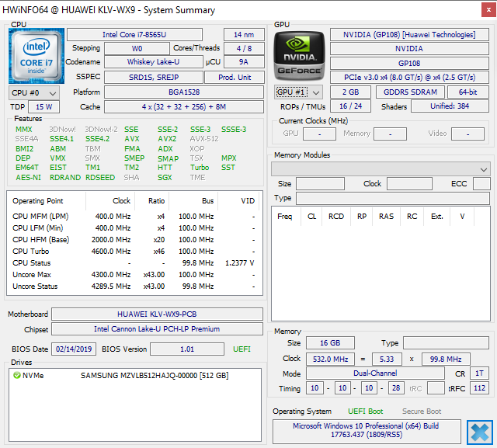Click the Intel Core i7 logo image
497x448 pixels.
click(x=36, y=56)
